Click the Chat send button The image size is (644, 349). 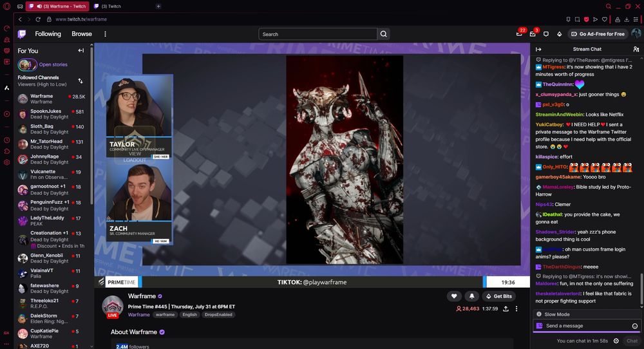[632, 341]
